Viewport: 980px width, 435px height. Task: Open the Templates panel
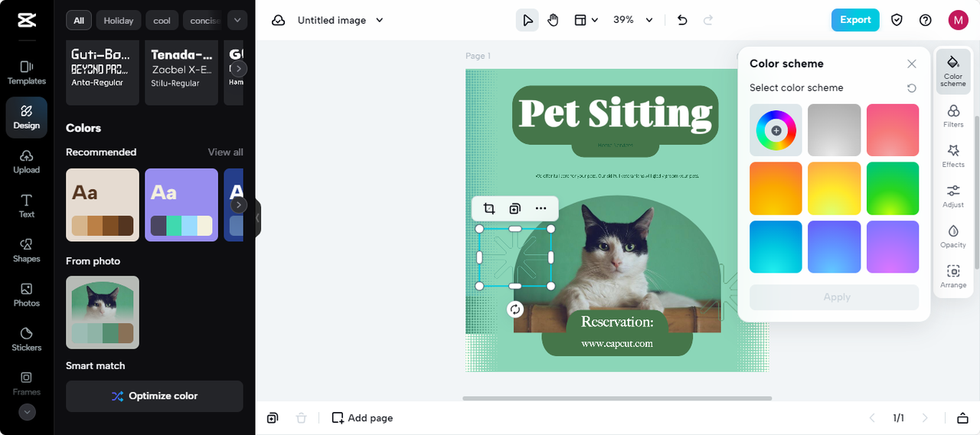27,73
